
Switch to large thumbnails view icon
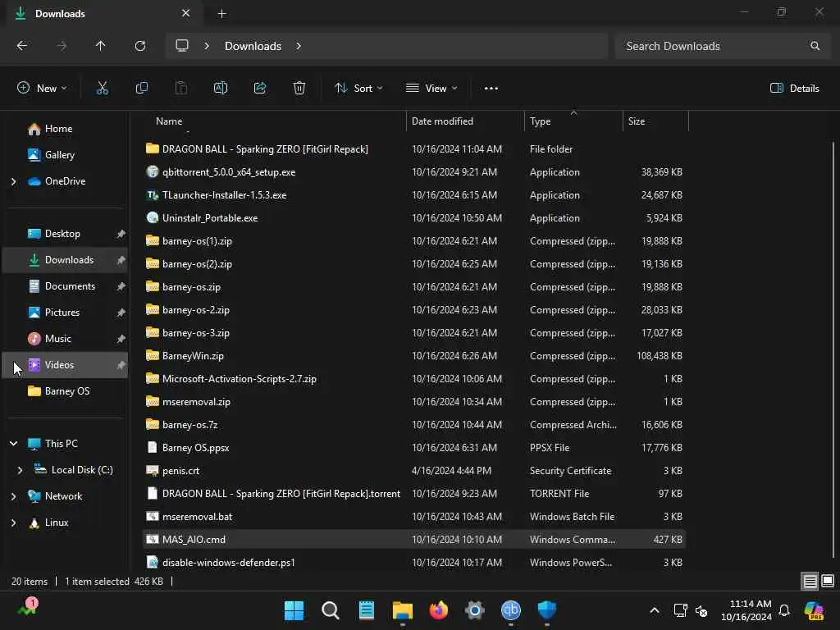click(828, 581)
